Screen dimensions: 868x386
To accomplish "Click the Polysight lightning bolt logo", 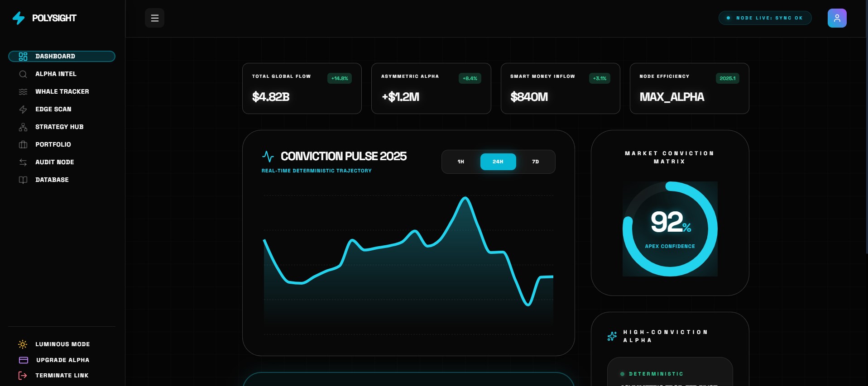I will tap(19, 18).
